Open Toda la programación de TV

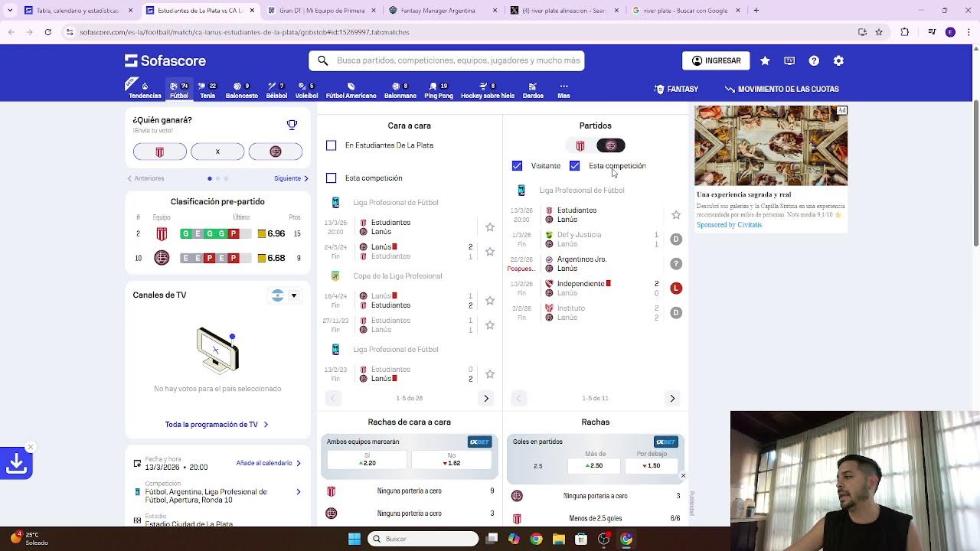click(217, 424)
